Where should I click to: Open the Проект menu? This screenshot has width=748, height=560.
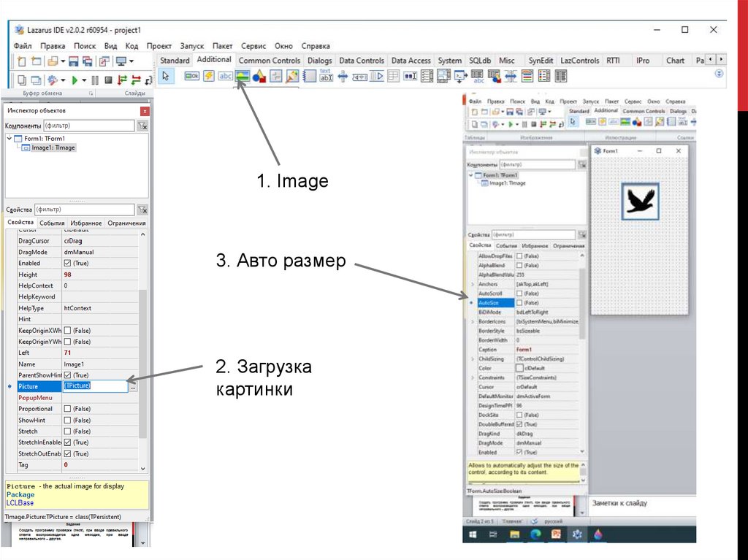159,46
